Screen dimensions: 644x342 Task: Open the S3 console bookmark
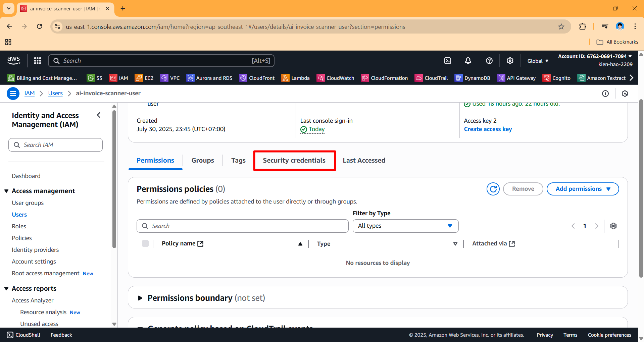coord(94,78)
